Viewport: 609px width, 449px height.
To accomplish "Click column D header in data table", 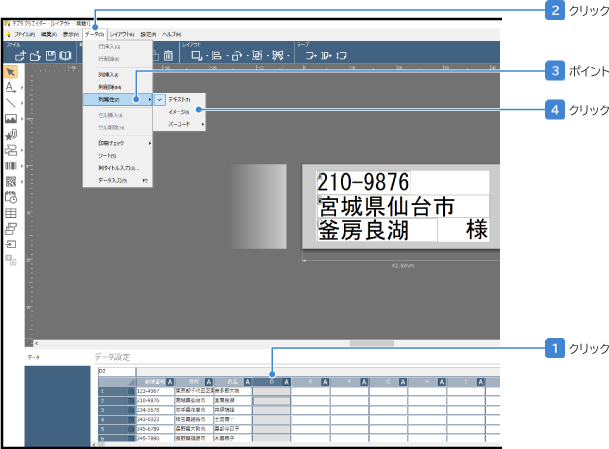I will click(271, 380).
